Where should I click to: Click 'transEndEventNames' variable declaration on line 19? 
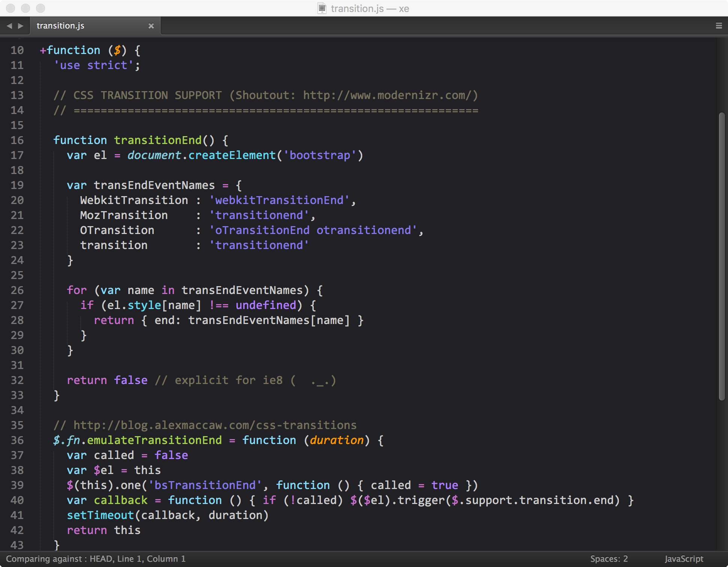154,185
